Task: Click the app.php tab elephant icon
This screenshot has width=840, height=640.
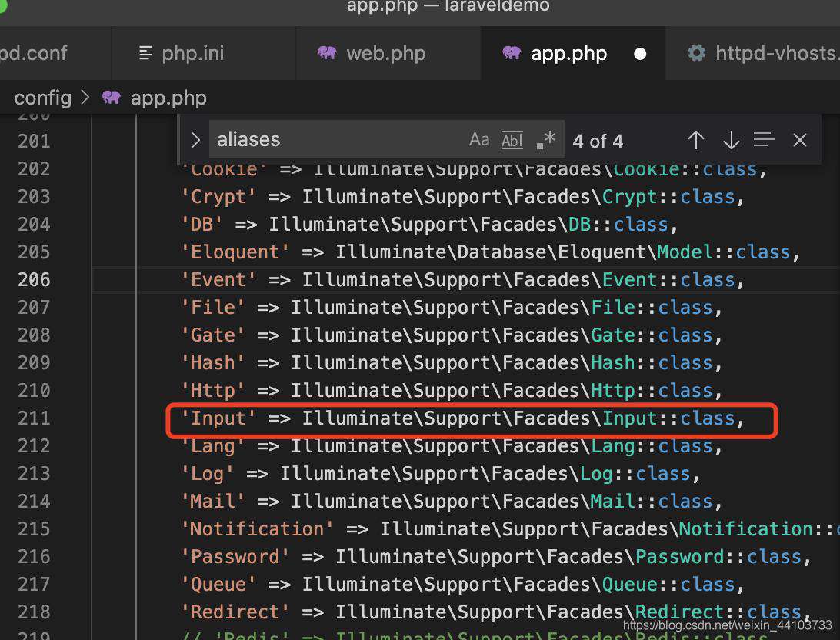Action: click(512, 52)
